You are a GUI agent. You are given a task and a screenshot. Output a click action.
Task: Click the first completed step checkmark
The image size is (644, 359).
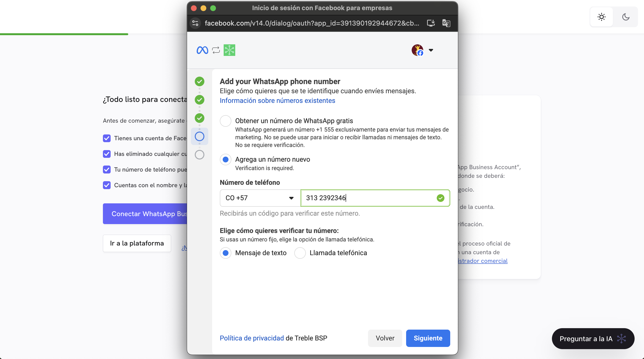coord(200,81)
